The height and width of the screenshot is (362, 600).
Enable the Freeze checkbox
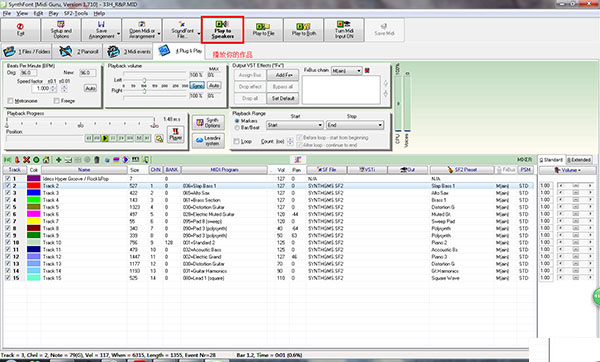(57, 101)
